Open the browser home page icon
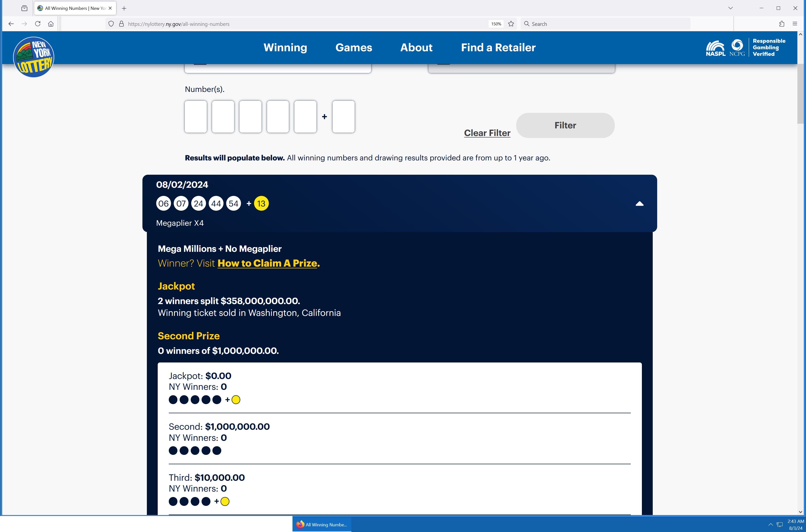The height and width of the screenshot is (532, 806). pyautogui.click(x=51, y=24)
